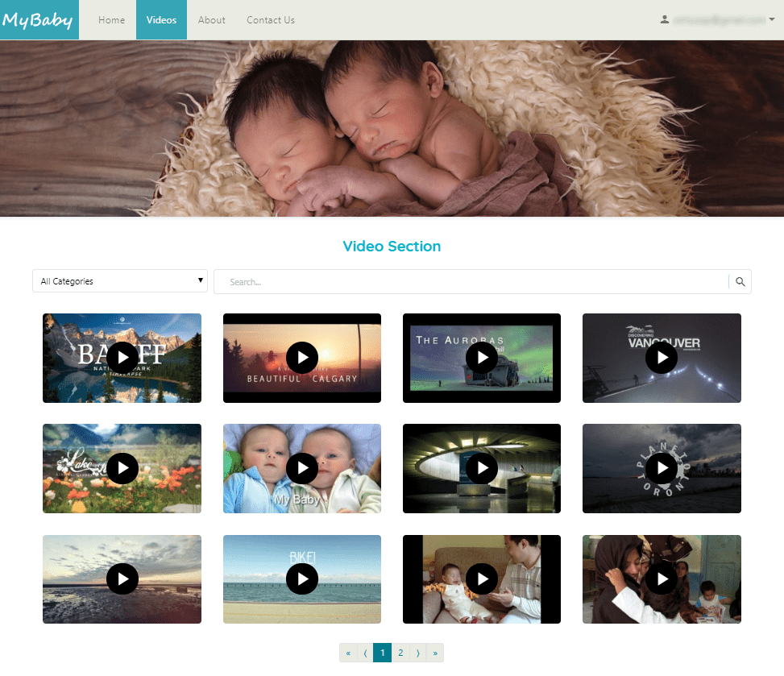Play the Banff National Park video
Viewport: 784px width, 676px height.
tap(122, 358)
